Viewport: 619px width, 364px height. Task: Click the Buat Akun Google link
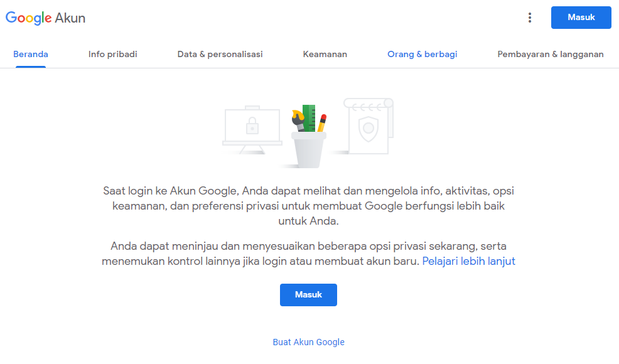[309, 342]
